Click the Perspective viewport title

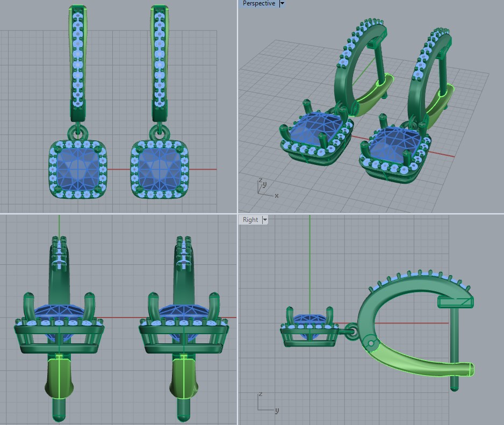point(258,4)
